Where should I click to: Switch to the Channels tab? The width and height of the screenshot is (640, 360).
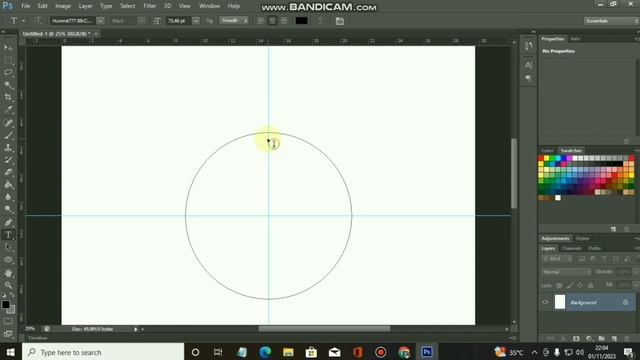tap(571, 248)
